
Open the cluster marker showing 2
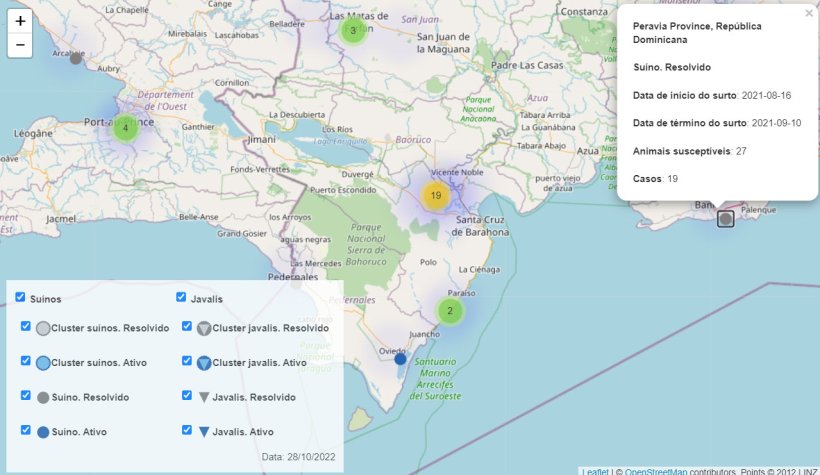tap(450, 311)
